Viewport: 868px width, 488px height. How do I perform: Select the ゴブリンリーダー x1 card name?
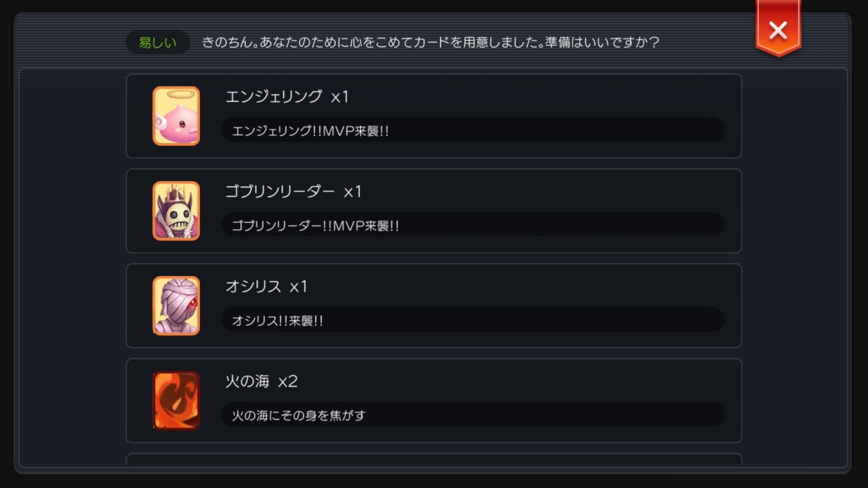[294, 192]
